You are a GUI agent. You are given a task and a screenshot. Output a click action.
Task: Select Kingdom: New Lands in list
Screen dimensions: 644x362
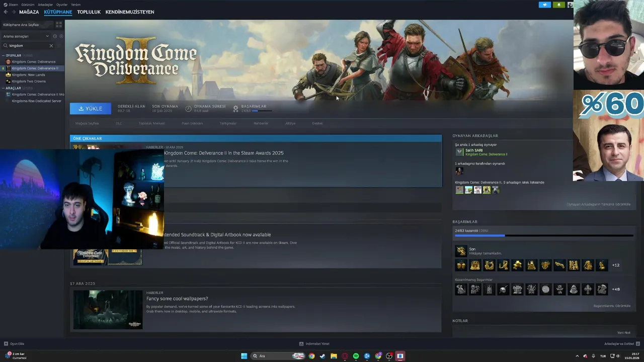coord(28,75)
